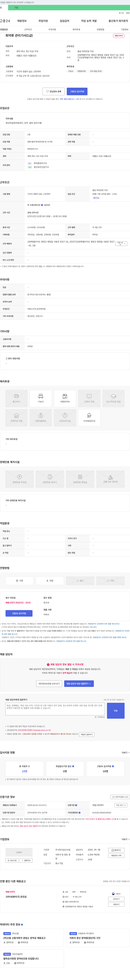Click the 고용24 logo
This screenshot has height=980, width=130.
click(5, 21)
